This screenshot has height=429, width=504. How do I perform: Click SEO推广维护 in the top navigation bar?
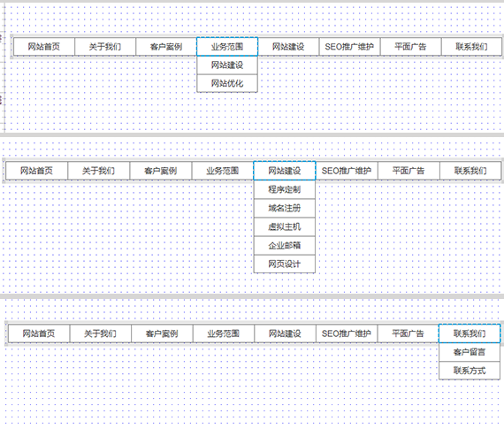349,47
